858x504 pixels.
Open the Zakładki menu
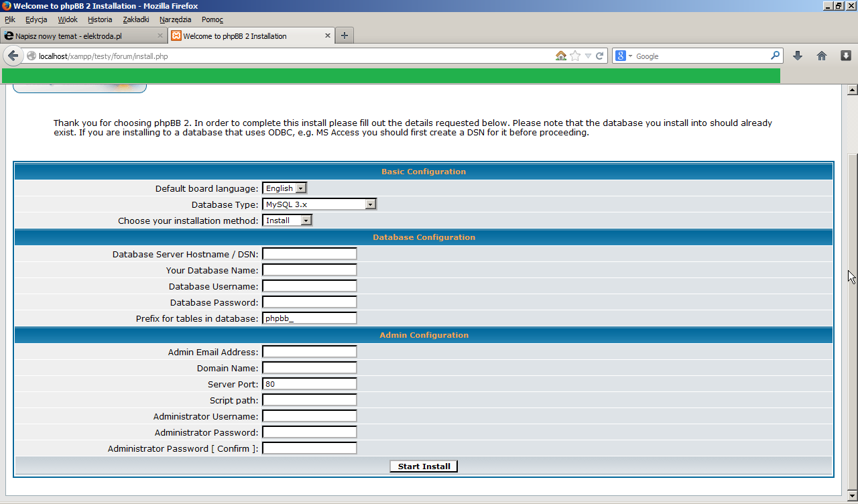point(136,19)
